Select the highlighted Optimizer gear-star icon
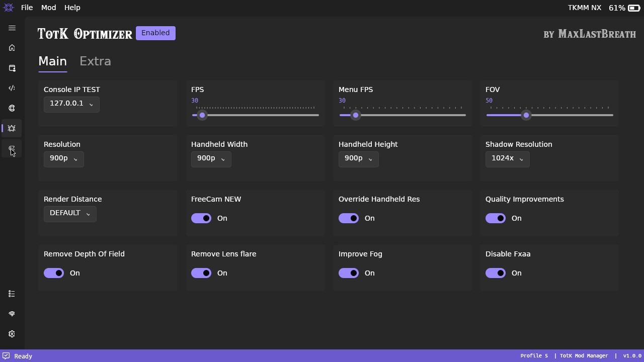This screenshot has width=644, height=362. coord(12,128)
